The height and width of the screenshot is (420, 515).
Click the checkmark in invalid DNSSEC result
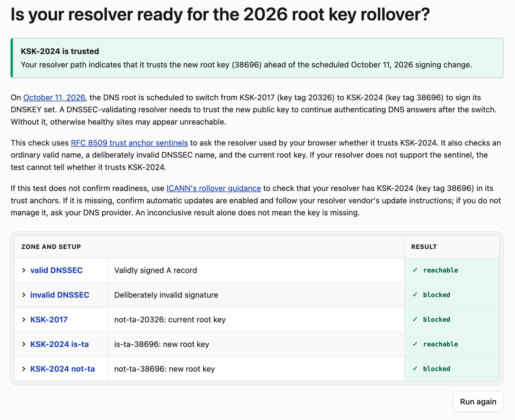(x=415, y=295)
